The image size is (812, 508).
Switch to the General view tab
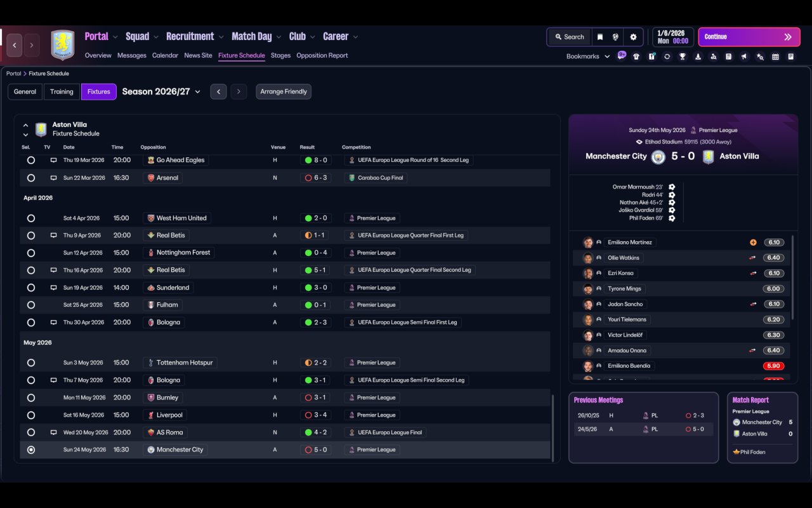[25, 91]
